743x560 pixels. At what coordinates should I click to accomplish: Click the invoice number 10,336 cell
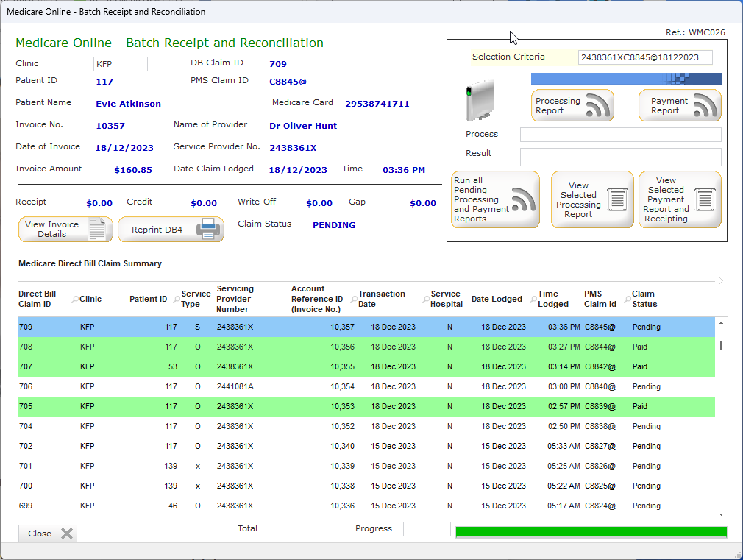pyautogui.click(x=342, y=506)
